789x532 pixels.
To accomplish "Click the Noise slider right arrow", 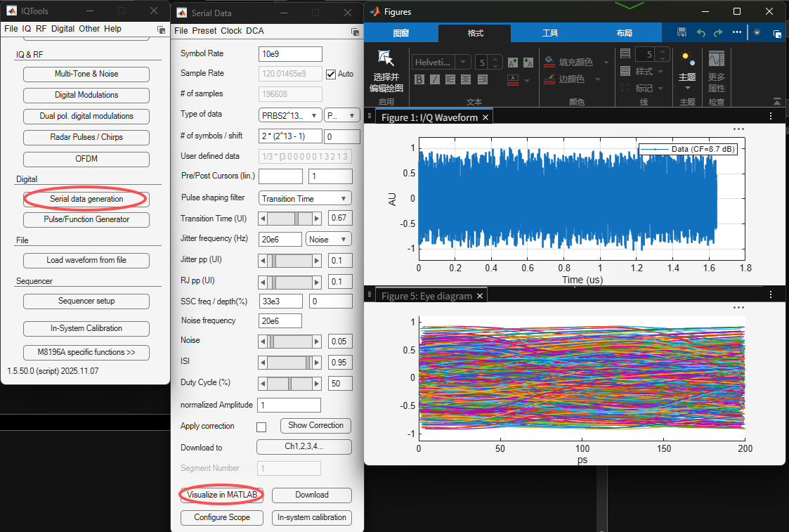I will (x=316, y=342).
